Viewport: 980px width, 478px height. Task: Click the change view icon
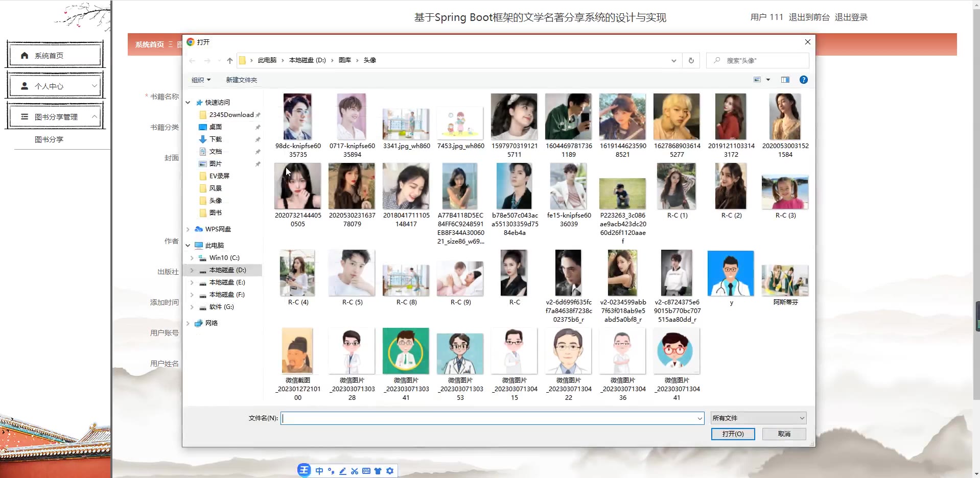[x=757, y=80]
